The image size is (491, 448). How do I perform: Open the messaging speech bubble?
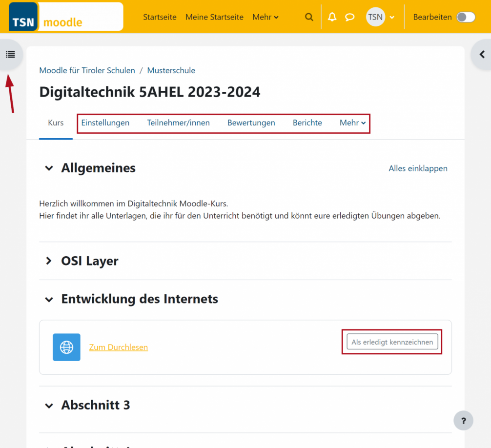[x=349, y=17]
